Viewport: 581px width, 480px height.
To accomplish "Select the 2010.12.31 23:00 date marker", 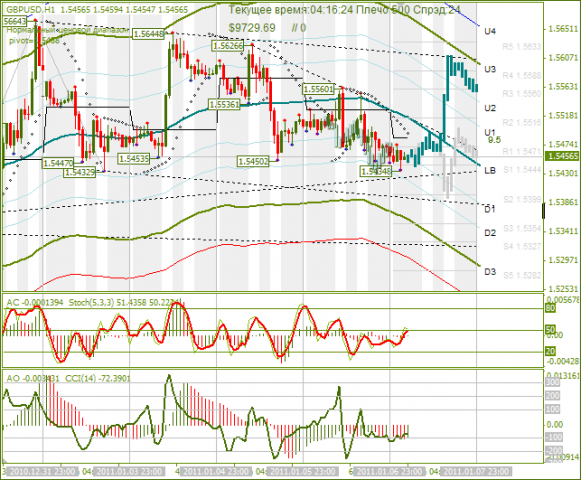I will pos(42,472).
